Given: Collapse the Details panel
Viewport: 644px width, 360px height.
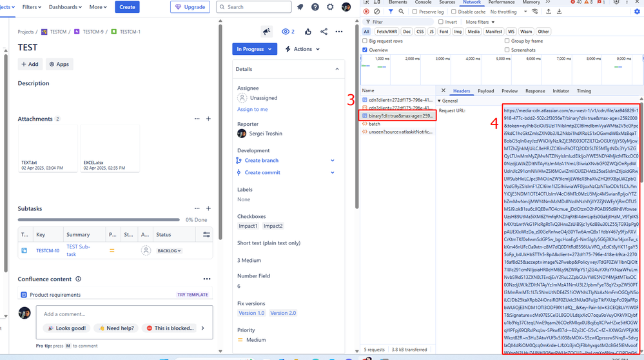Looking at the screenshot, I should coord(337,69).
